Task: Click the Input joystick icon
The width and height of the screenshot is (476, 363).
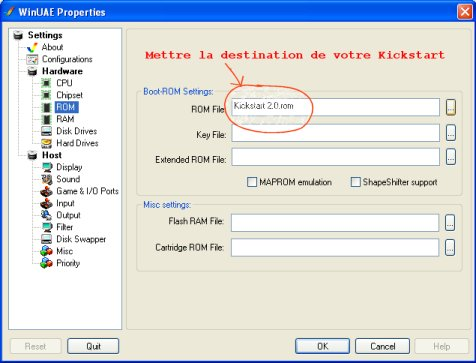Action: point(46,203)
